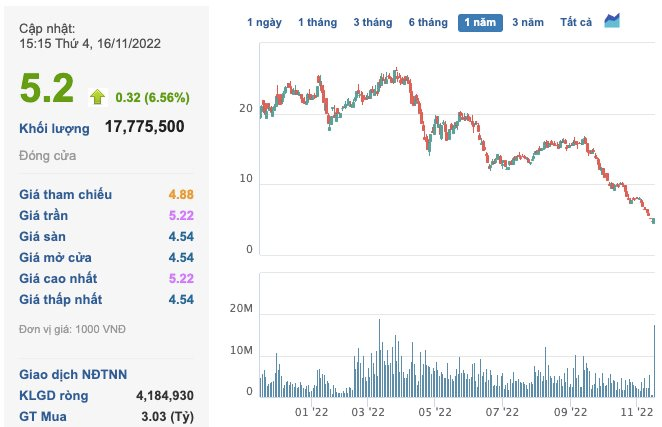The height and width of the screenshot is (427, 662).
Task: Choose the '3 năm' time range
Action: (528, 22)
